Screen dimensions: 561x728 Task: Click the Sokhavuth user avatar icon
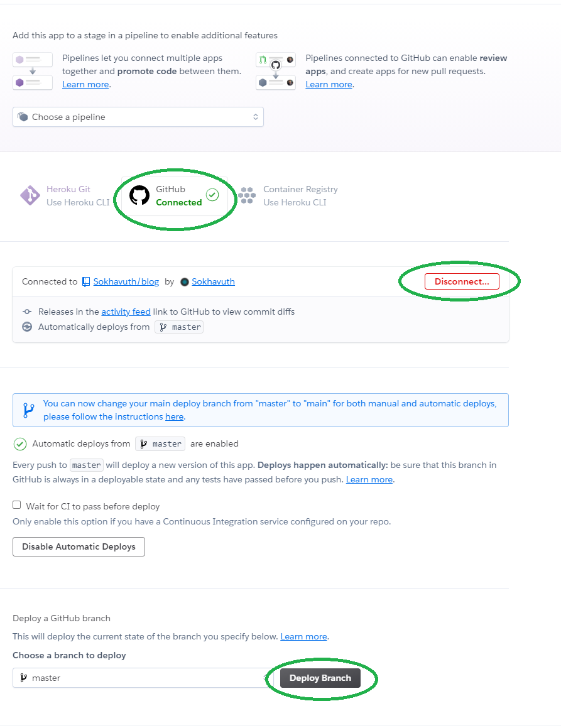point(184,282)
